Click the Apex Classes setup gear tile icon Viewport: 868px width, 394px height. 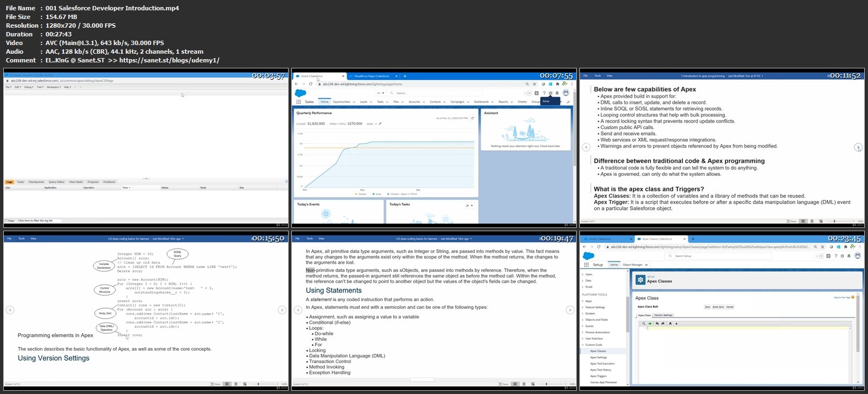640,280
